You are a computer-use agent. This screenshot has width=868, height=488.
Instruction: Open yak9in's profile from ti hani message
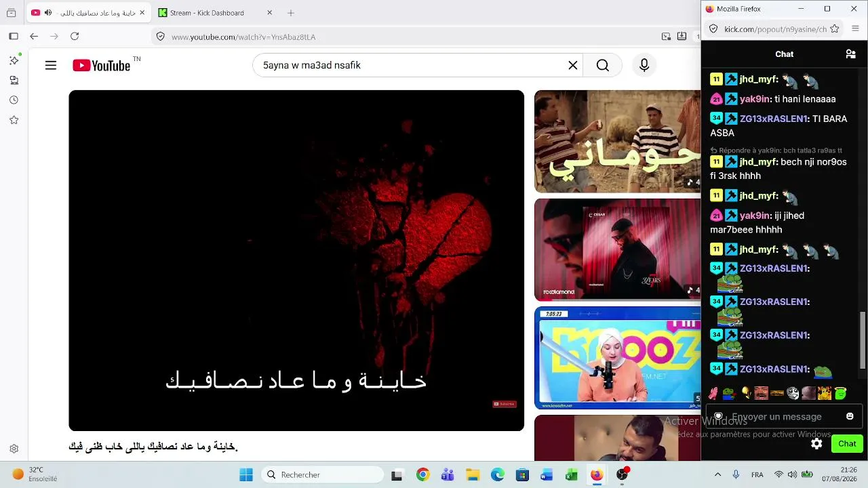coord(755,99)
